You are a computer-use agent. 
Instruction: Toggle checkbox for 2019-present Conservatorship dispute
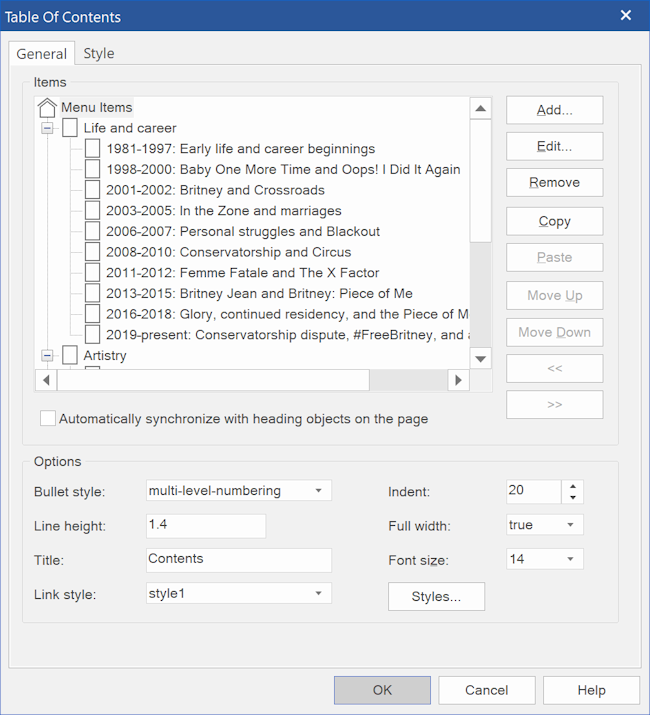point(93,335)
